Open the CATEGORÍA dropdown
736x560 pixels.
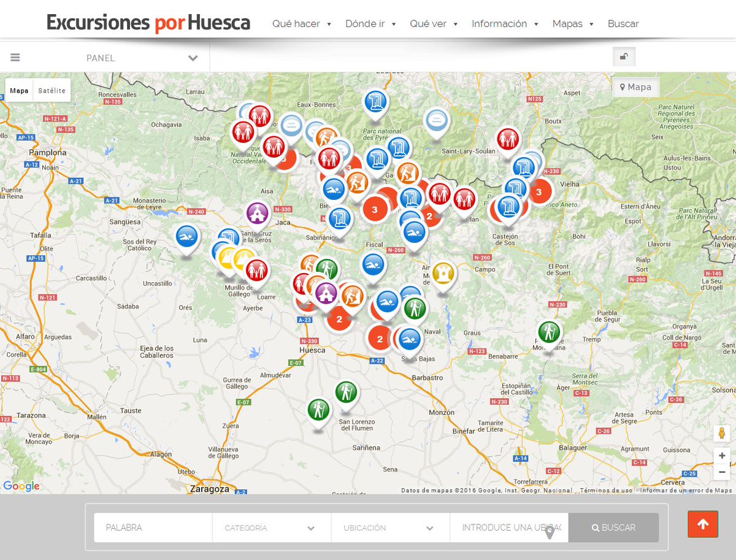click(271, 527)
